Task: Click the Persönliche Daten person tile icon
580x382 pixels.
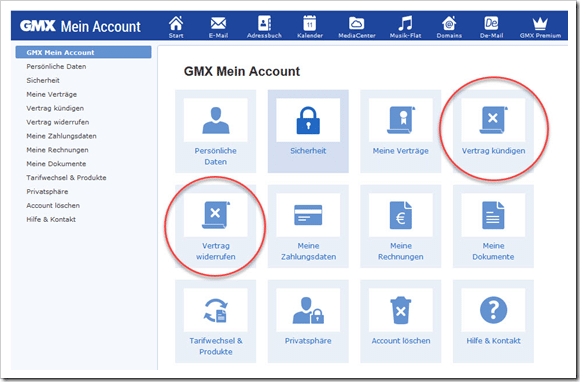Action: pos(216,120)
